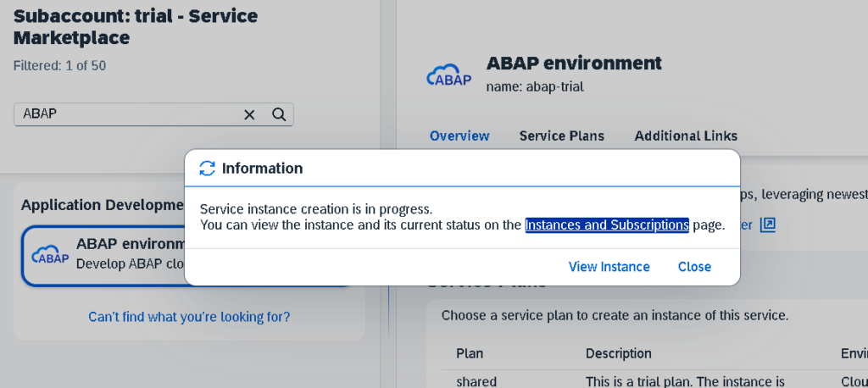Open the Service Plans tab
Viewport: 868px width, 388px height.
[x=561, y=136]
